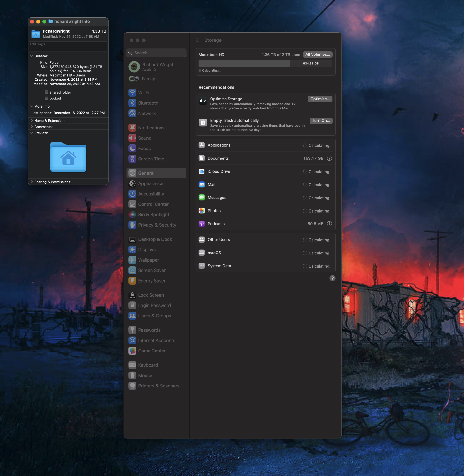This screenshot has width=464, height=476.
Task: Show info for Documents storage
Action: tap(329, 158)
